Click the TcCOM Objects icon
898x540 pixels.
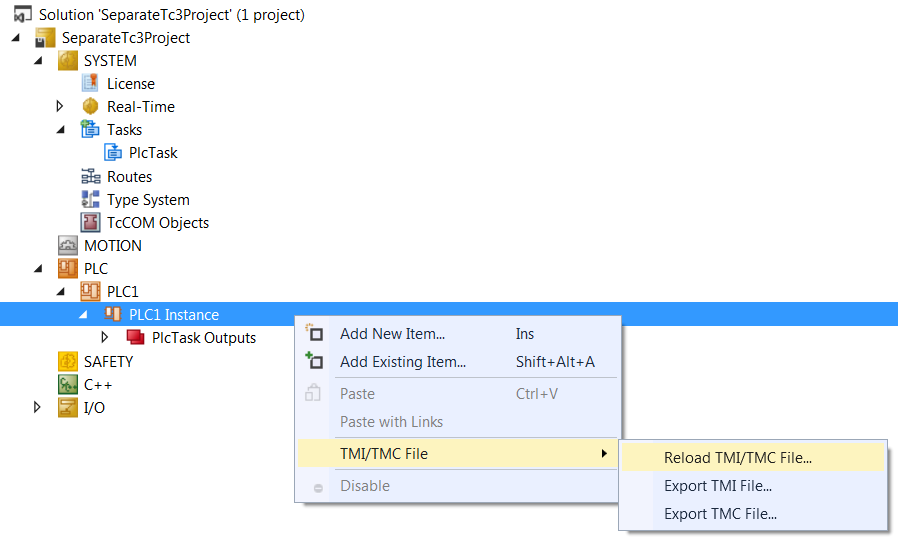pos(90,222)
